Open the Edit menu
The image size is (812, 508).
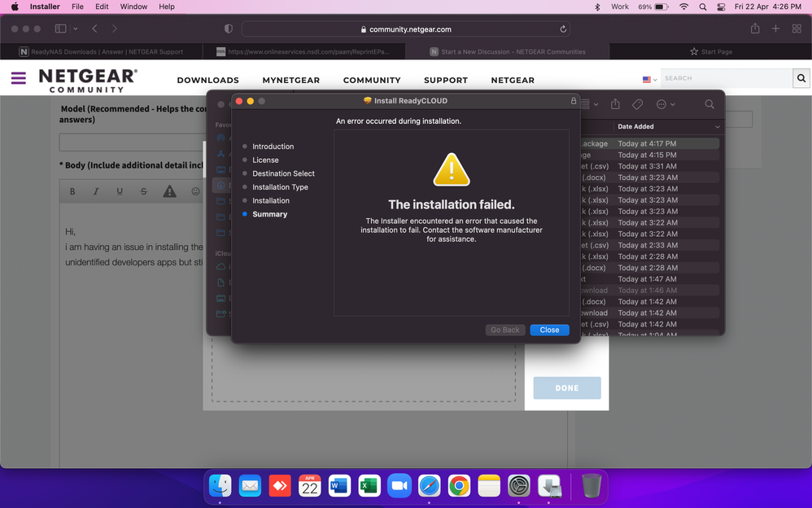click(102, 7)
